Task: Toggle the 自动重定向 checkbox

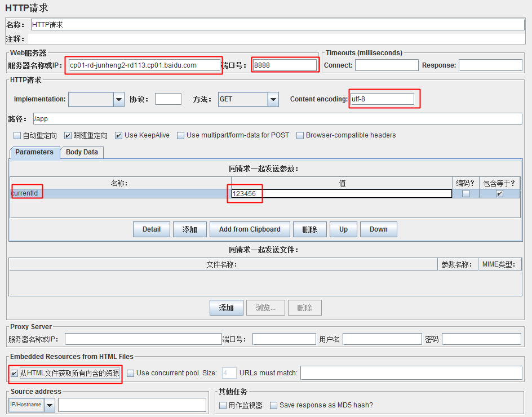Action: tap(17, 135)
